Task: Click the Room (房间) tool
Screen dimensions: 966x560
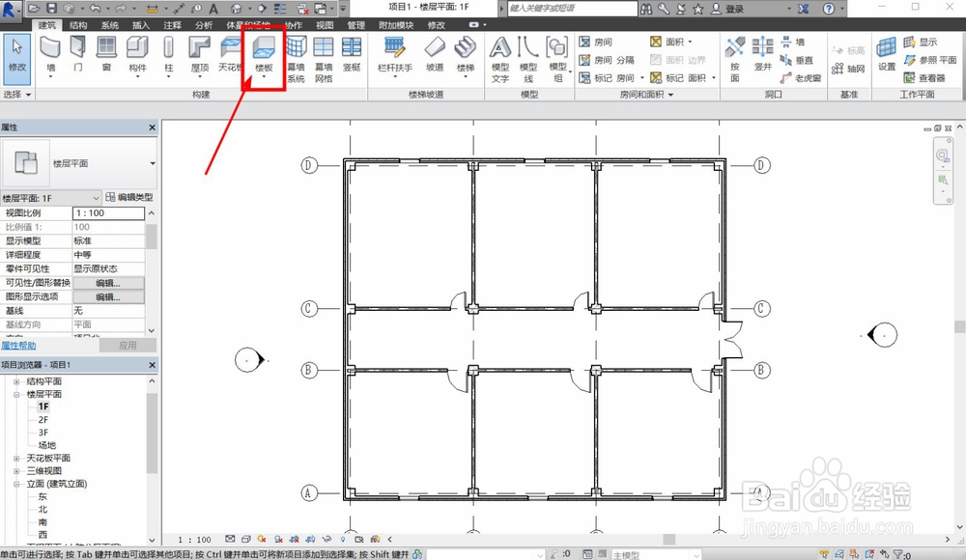Action: coord(596,42)
